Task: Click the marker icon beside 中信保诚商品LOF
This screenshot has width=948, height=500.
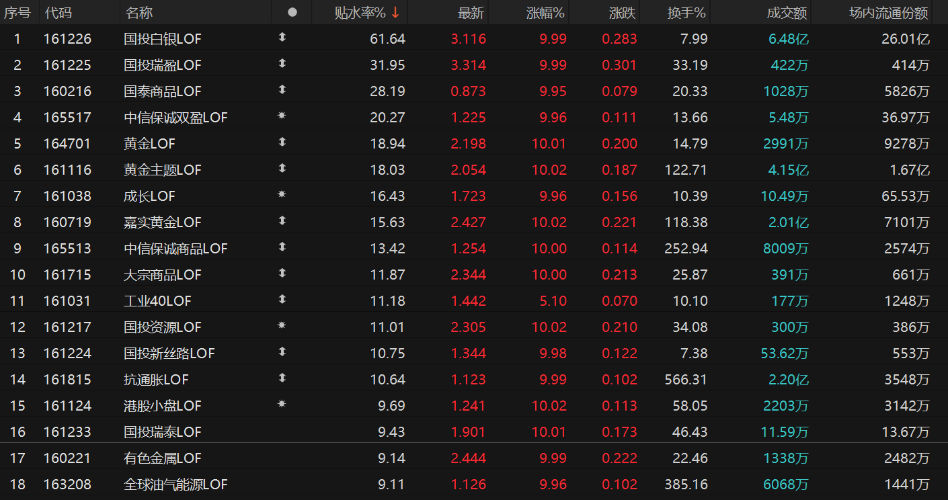Action: pyautogui.click(x=282, y=247)
